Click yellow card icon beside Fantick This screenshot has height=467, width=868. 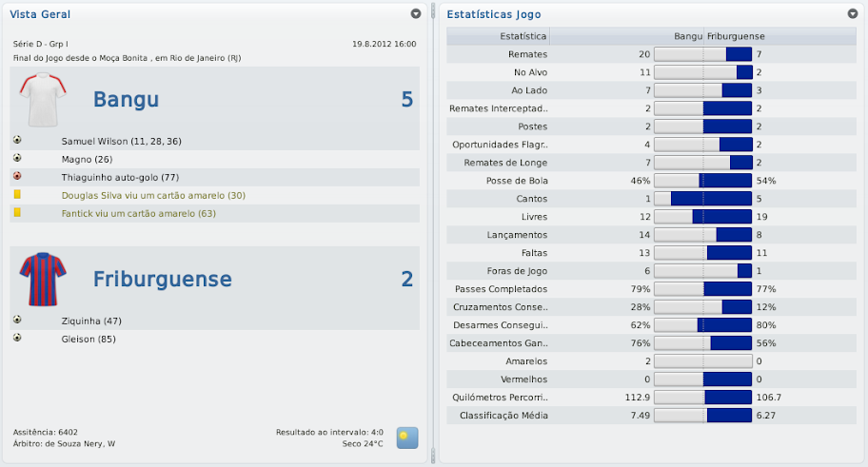click(17, 213)
